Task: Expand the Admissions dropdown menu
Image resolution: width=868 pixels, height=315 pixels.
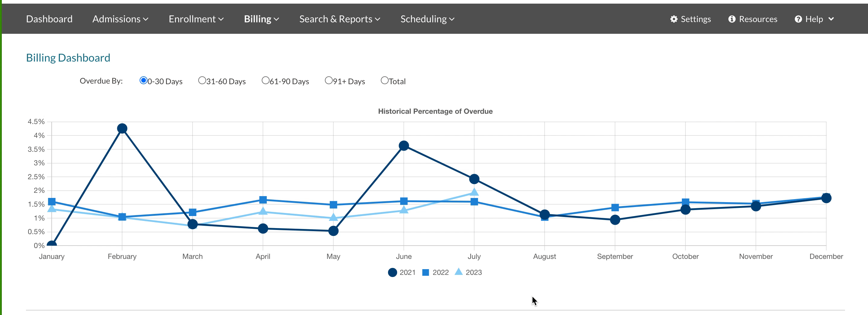Action: click(120, 19)
